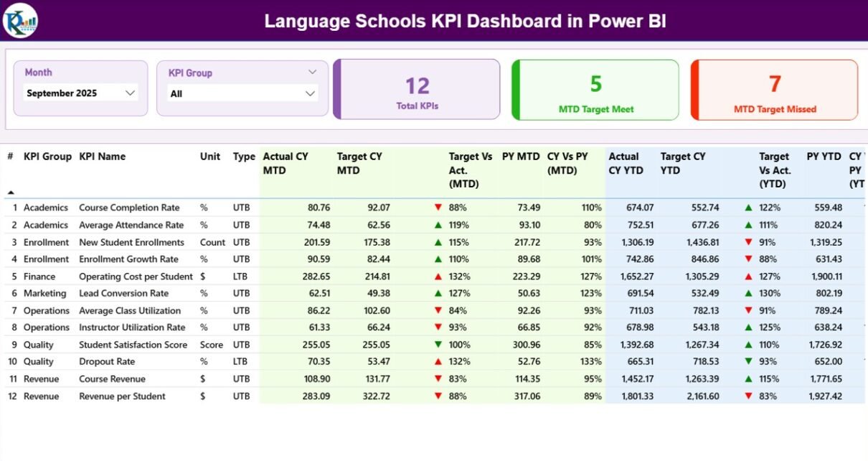Image resolution: width=868 pixels, height=461 pixels.
Task: Click the green up arrow for Average Attendance Rate MTD
Action: coord(438,225)
